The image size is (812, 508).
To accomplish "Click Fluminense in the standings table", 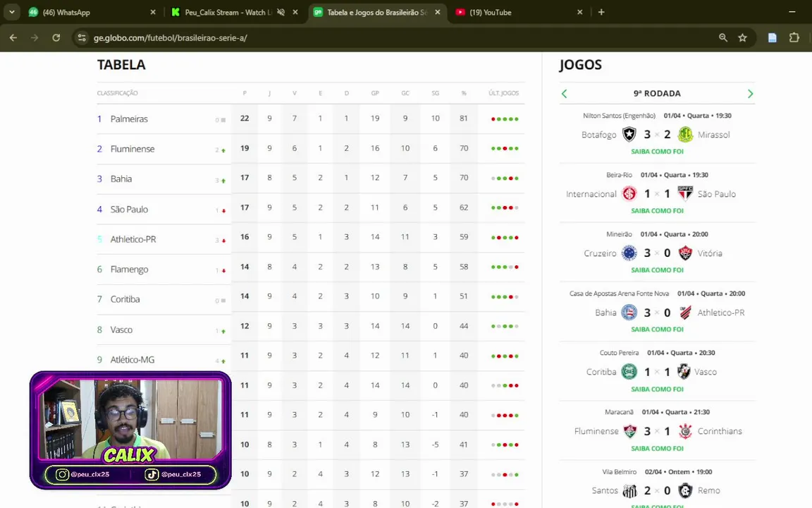I will [133, 150].
